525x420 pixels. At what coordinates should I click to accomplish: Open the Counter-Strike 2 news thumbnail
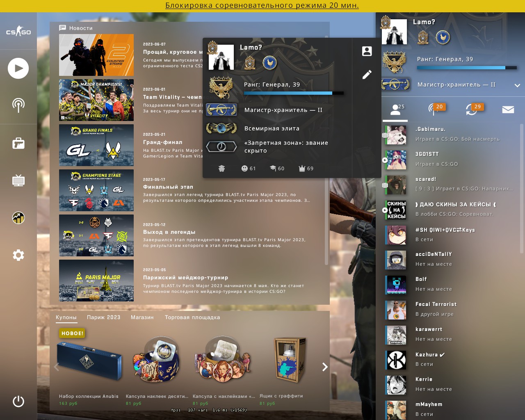pos(96,55)
